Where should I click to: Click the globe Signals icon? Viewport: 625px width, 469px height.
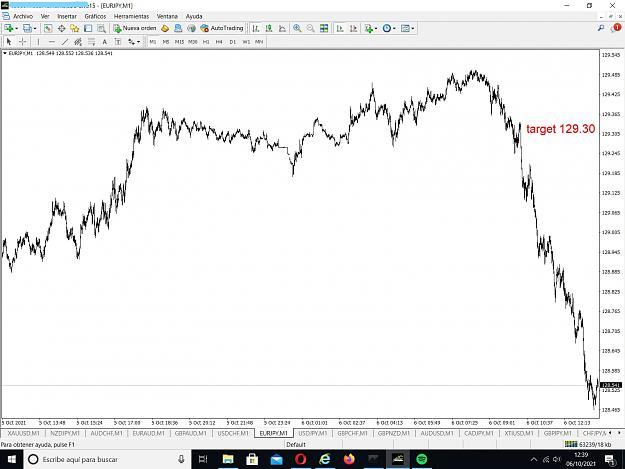(192, 28)
